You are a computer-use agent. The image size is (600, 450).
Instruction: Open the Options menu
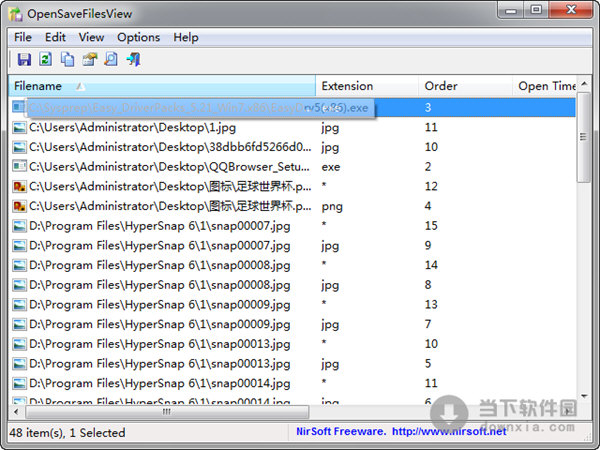point(139,38)
